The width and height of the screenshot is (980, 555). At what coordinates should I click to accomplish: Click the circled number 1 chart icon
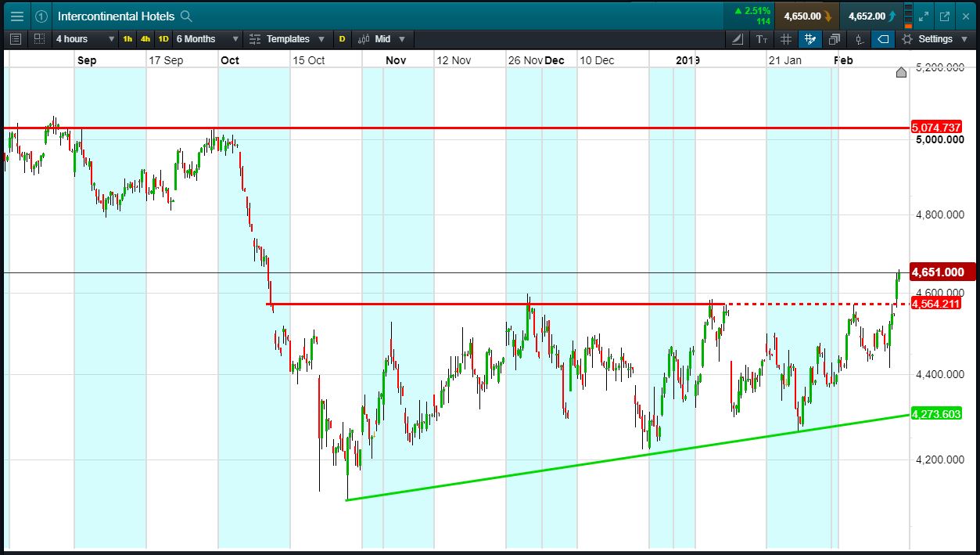pyautogui.click(x=41, y=16)
